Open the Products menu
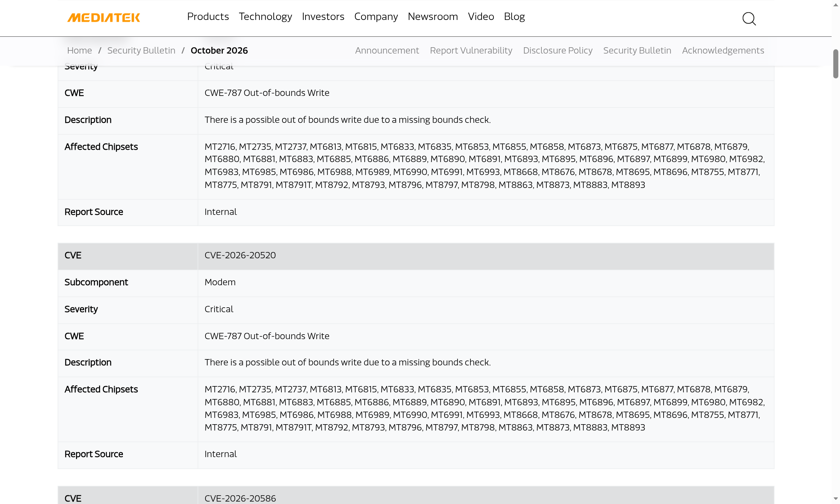Viewport: 840px width, 504px height. 208,16
